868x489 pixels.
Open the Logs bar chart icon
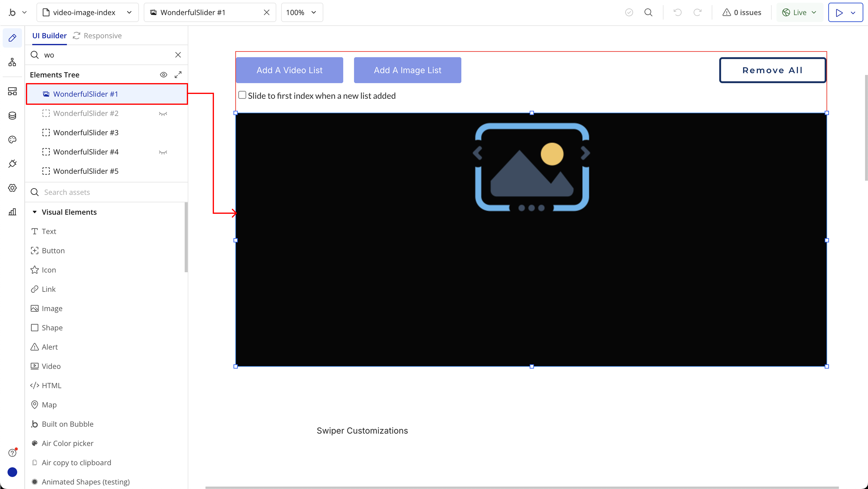click(x=12, y=212)
